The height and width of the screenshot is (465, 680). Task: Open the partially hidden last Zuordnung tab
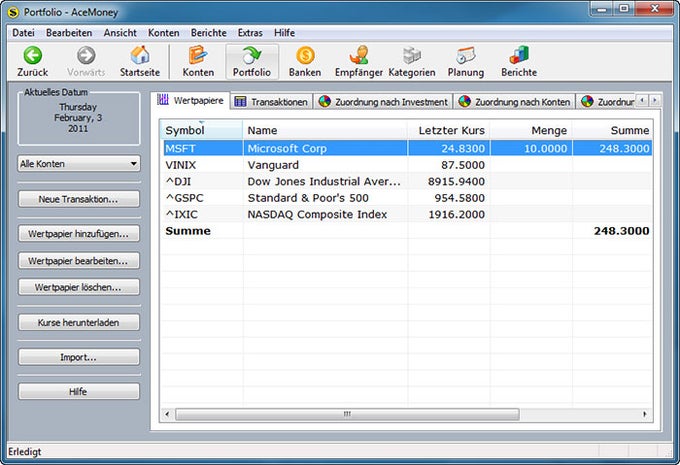click(x=606, y=102)
